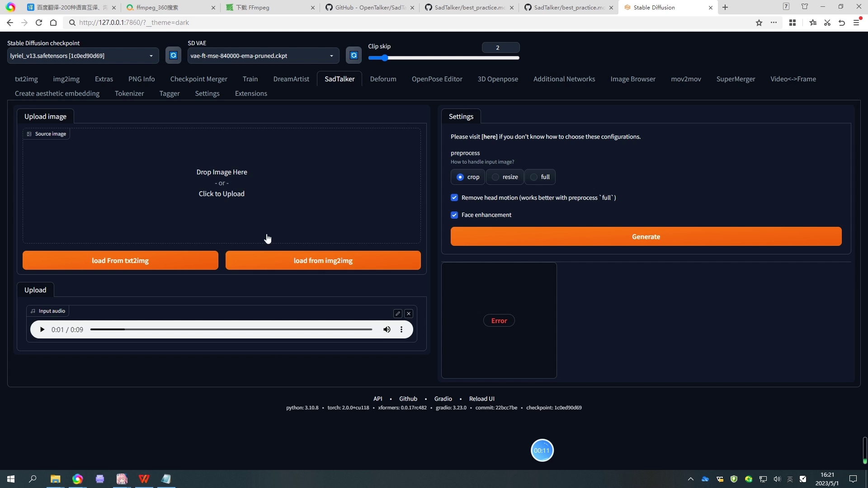Image resolution: width=868 pixels, height=488 pixels.
Task: Click load from img2img button
Action: click(x=323, y=261)
